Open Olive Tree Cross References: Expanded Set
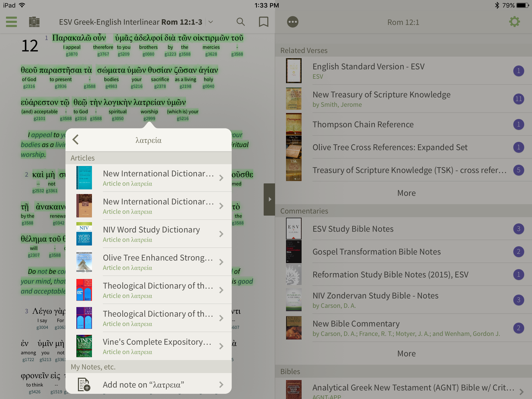This screenshot has width=532, height=399. point(404,147)
